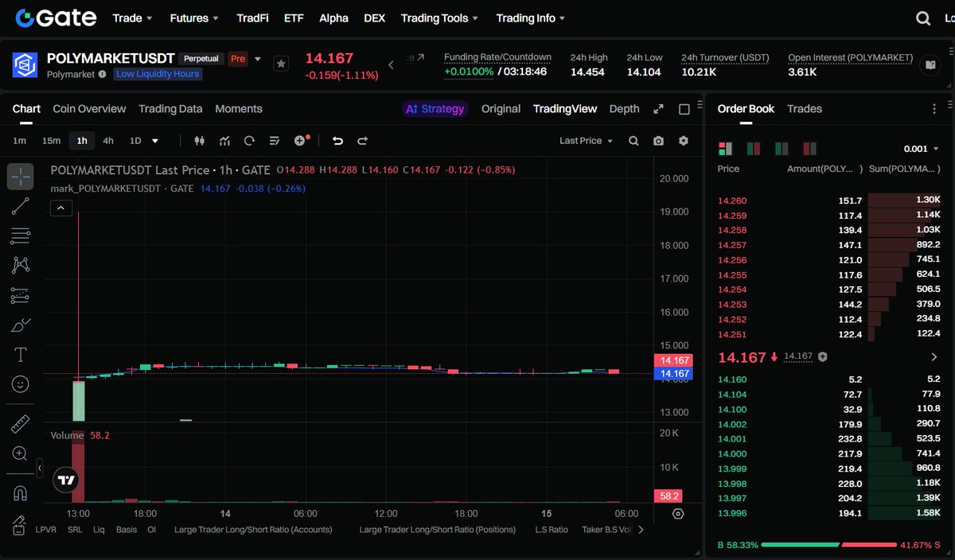The image size is (955, 560).
Task: Select the 15m timeframe
Action: [51, 141]
